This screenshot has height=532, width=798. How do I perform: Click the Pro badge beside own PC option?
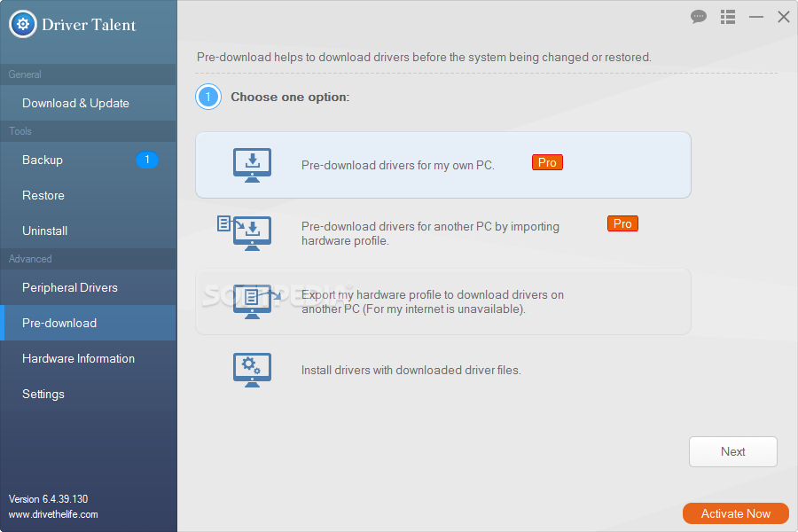coord(547,162)
